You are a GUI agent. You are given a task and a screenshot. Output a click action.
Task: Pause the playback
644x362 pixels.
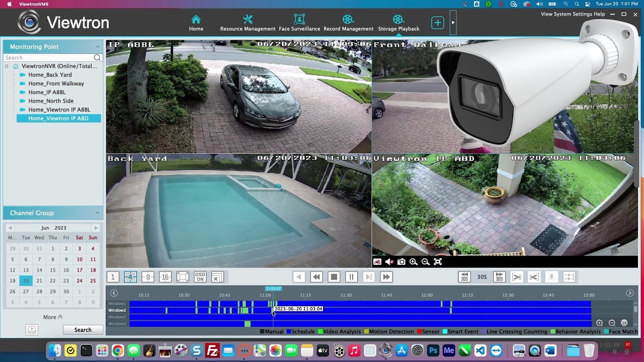point(351,277)
